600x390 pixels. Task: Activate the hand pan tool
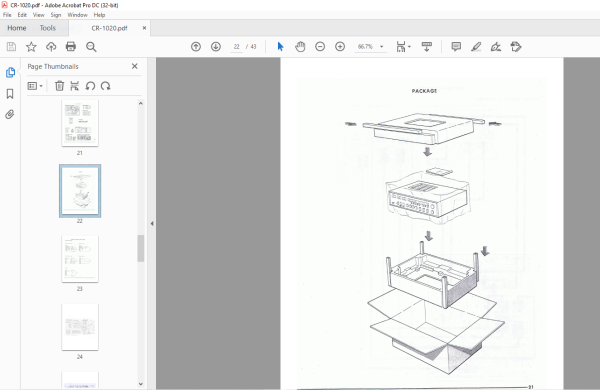click(300, 47)
